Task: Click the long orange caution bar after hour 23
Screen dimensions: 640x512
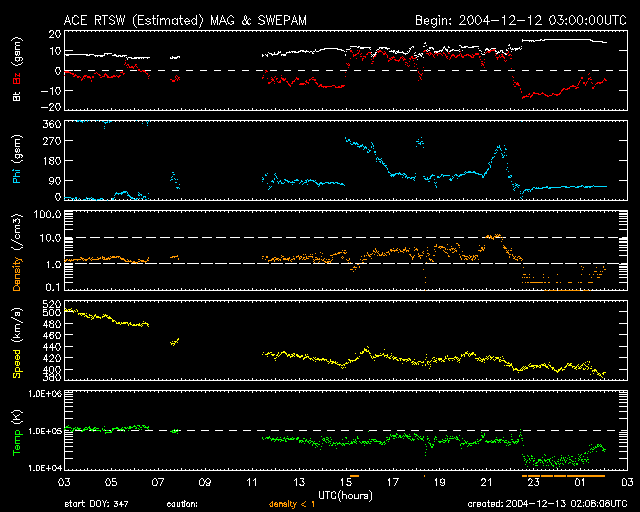Action: (x=586, y=476)
